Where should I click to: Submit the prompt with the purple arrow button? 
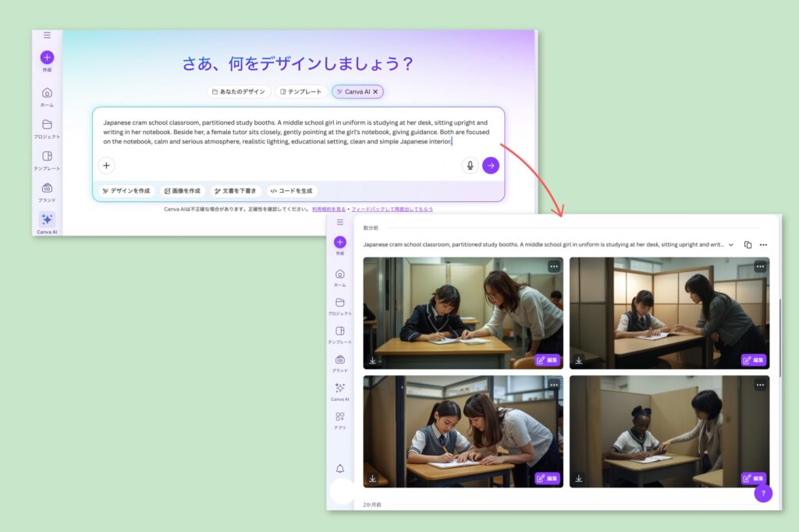[490, 165]
